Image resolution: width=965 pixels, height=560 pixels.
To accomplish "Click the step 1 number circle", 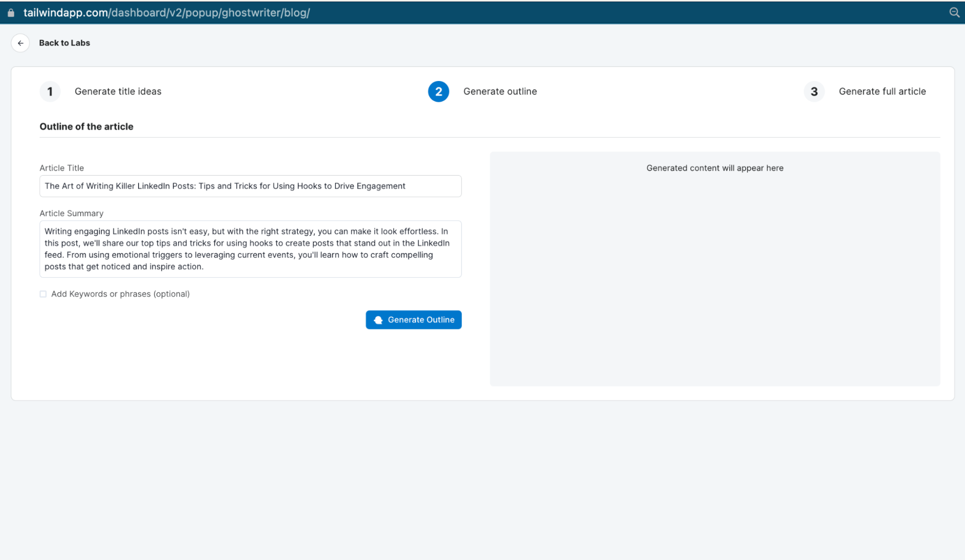I will point(50,92).
